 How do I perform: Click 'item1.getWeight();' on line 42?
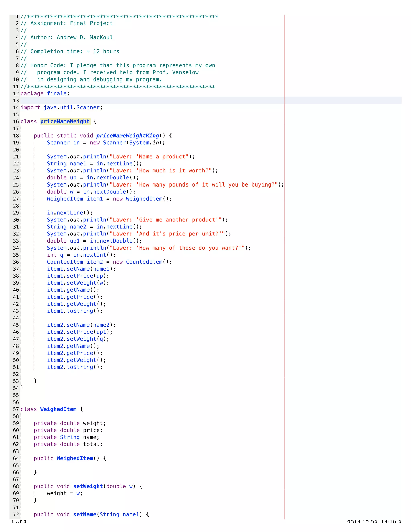click(x=76, y=304)
